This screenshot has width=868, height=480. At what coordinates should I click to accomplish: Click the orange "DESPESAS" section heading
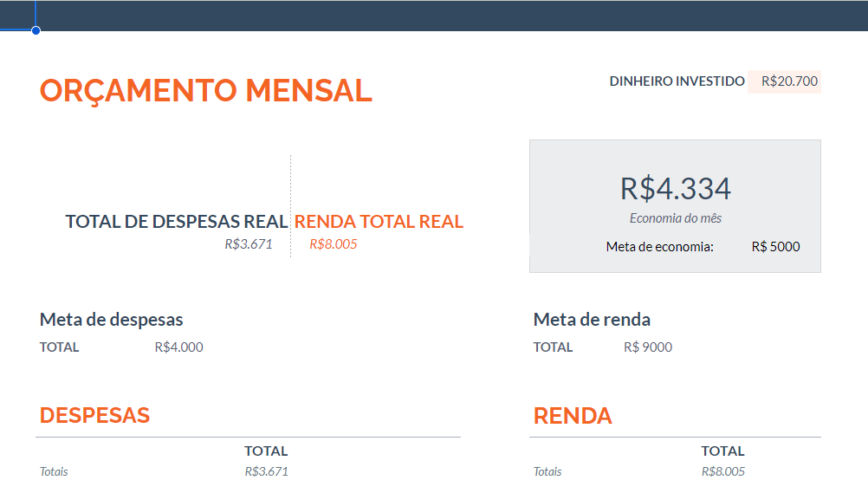point(95,415)
